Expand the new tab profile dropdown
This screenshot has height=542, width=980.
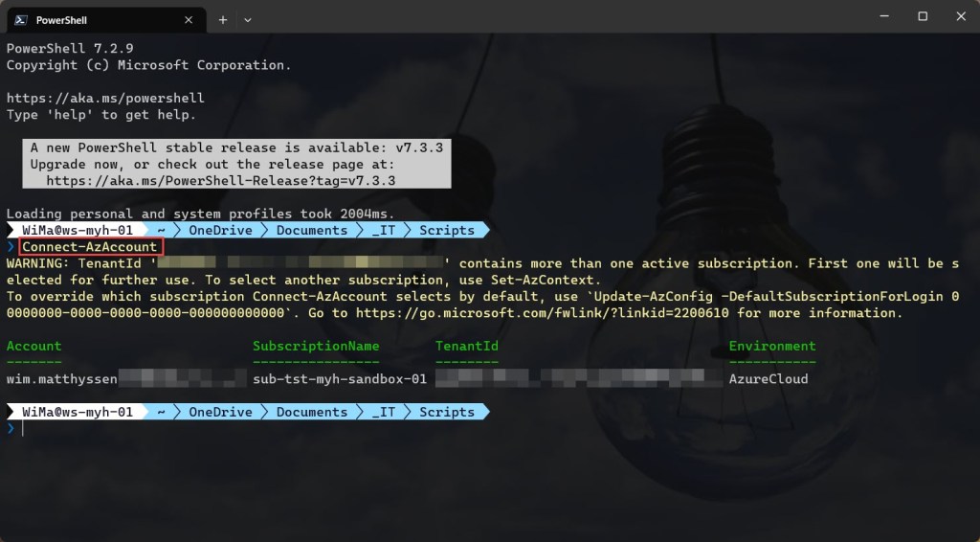click(248, 19)
